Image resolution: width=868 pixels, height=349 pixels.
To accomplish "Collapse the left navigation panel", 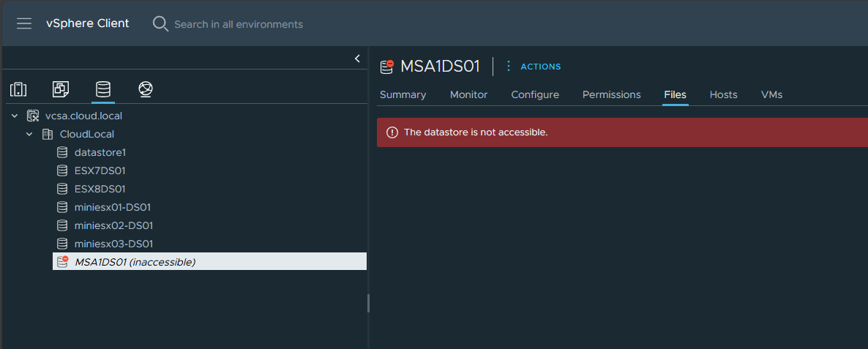I will [x=357, y=59].
